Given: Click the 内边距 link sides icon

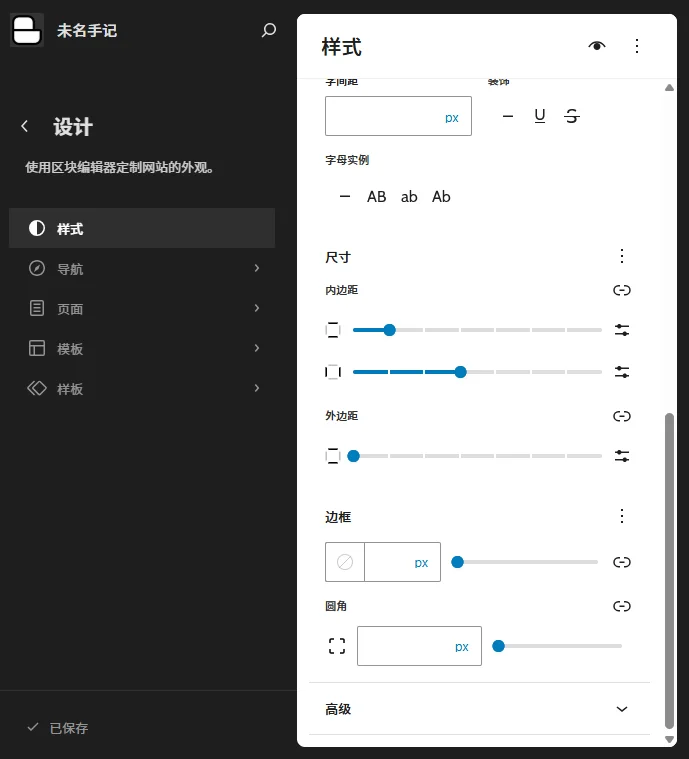Looking at the screenshot, I should pos(622,291).
